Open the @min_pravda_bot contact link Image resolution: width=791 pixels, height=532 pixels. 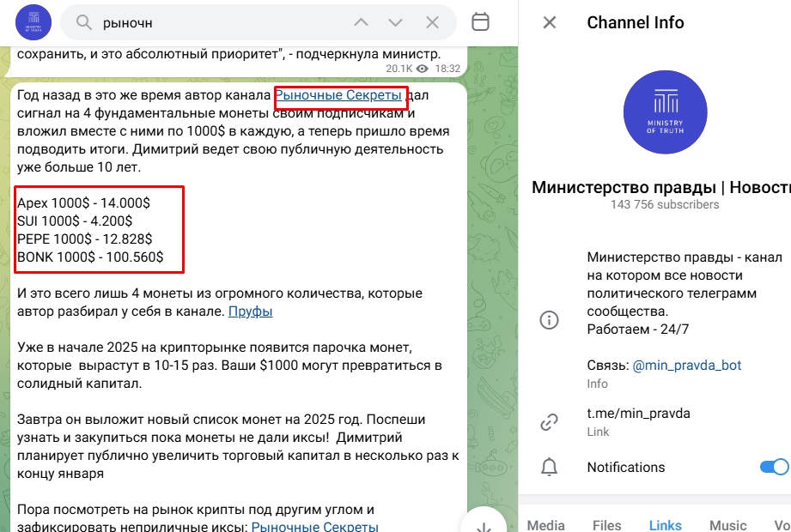pos(686,366)
